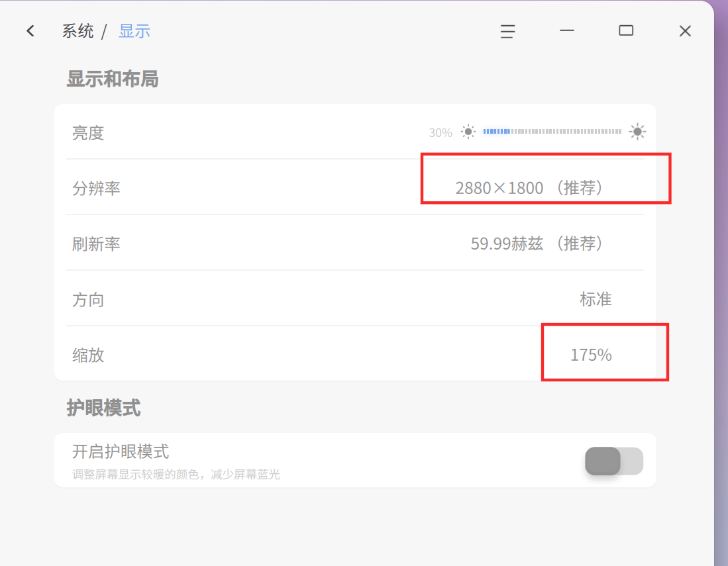
Task: Navigate to 系统 in the breadcrumb
Action: pyautogui.click(x=78, y=31)
